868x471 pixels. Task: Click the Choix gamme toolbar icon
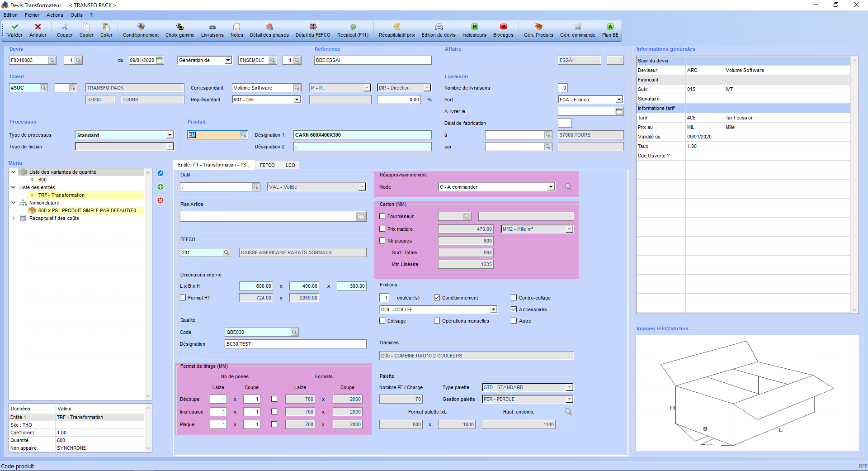tap(179, 30)
